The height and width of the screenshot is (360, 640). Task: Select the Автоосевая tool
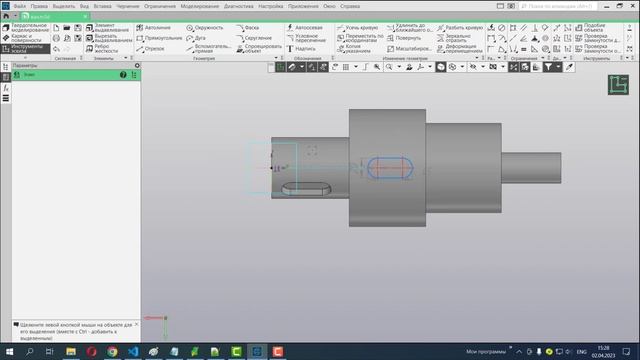coord(304,28)
